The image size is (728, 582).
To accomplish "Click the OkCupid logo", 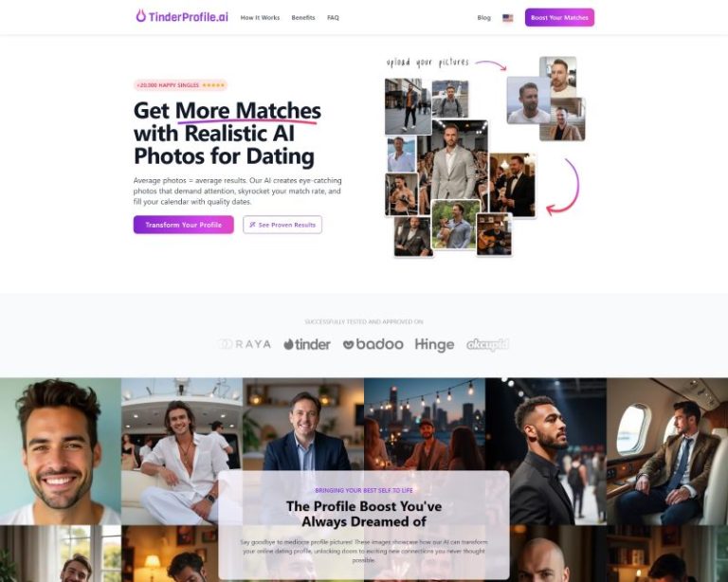I will click(487, 344).
